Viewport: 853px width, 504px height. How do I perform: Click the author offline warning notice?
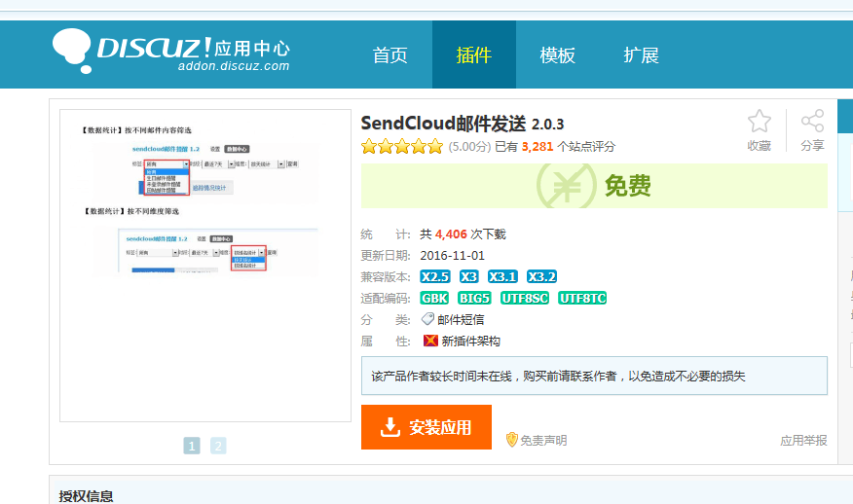tap(594, 376)
